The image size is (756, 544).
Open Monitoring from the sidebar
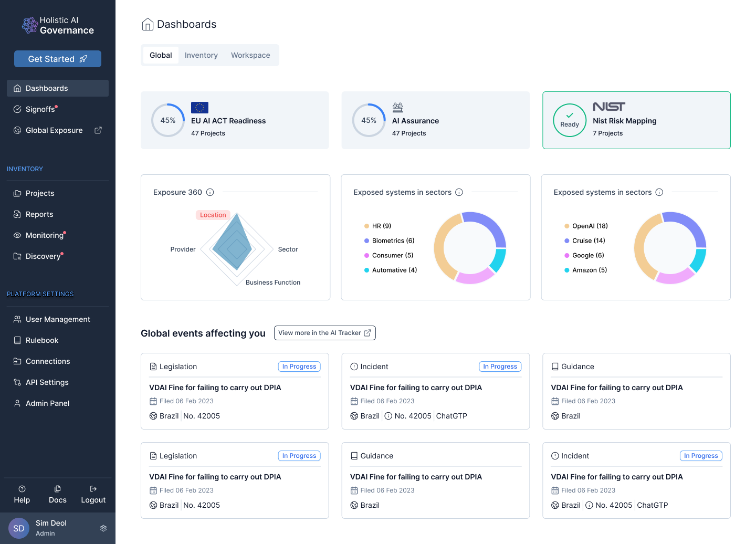(x=45, y=235)
